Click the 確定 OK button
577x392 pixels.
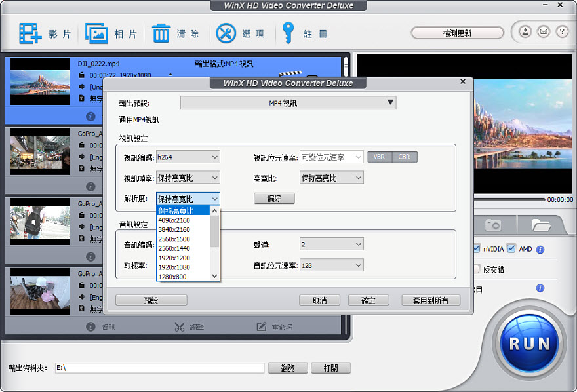tap(368, 300)
